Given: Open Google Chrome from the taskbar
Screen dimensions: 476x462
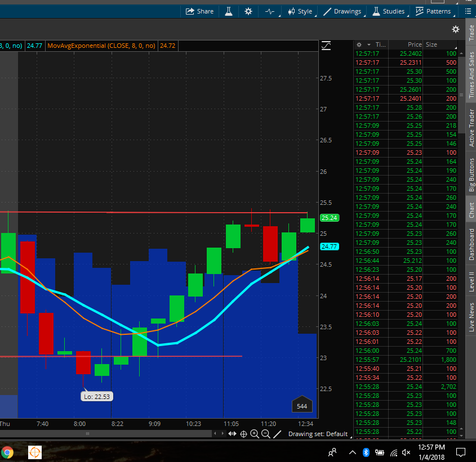Looking at the screenshot, I should click(7, 452).
